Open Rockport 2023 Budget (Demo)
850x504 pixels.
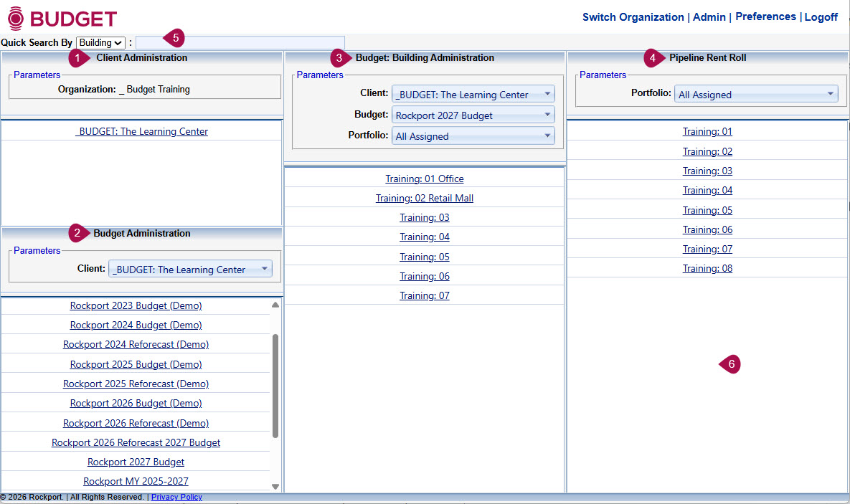pos(136,305)
